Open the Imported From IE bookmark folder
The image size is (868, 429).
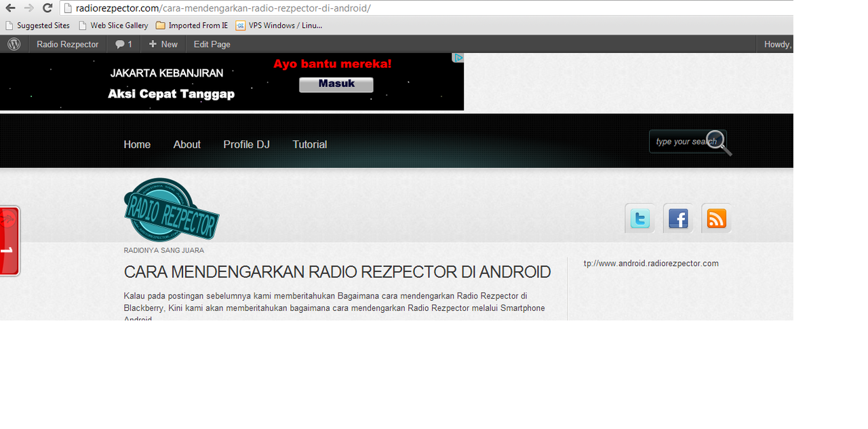point(192,26)
